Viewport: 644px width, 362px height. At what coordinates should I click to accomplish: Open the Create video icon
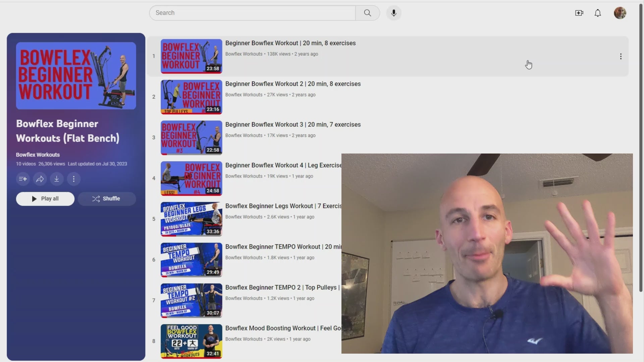(x=579, y=13)
